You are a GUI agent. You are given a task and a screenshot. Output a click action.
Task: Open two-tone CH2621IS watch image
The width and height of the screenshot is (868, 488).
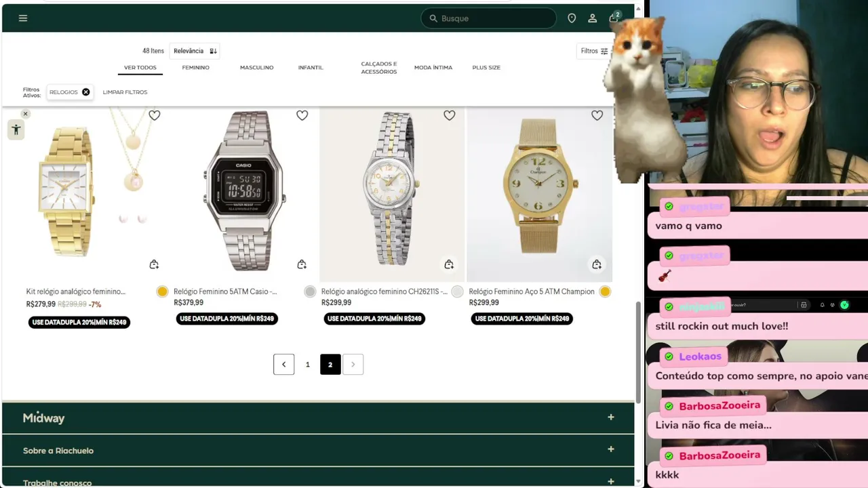392,194
